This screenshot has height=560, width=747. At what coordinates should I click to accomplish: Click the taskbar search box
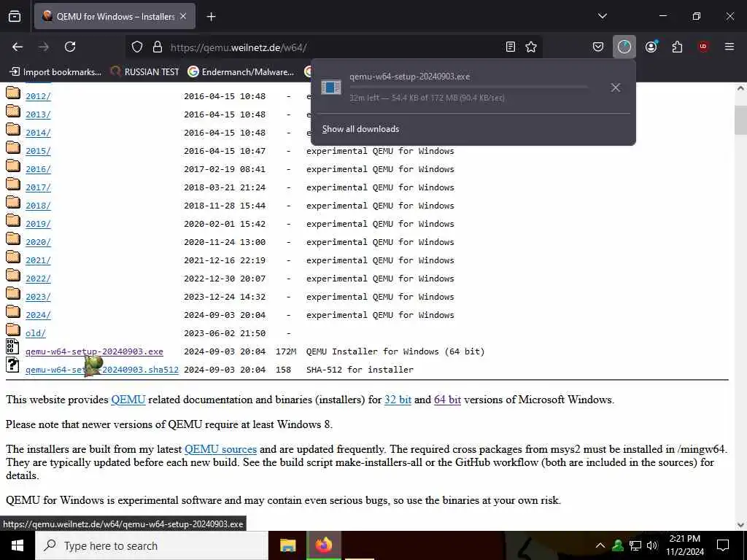point(152,545)
